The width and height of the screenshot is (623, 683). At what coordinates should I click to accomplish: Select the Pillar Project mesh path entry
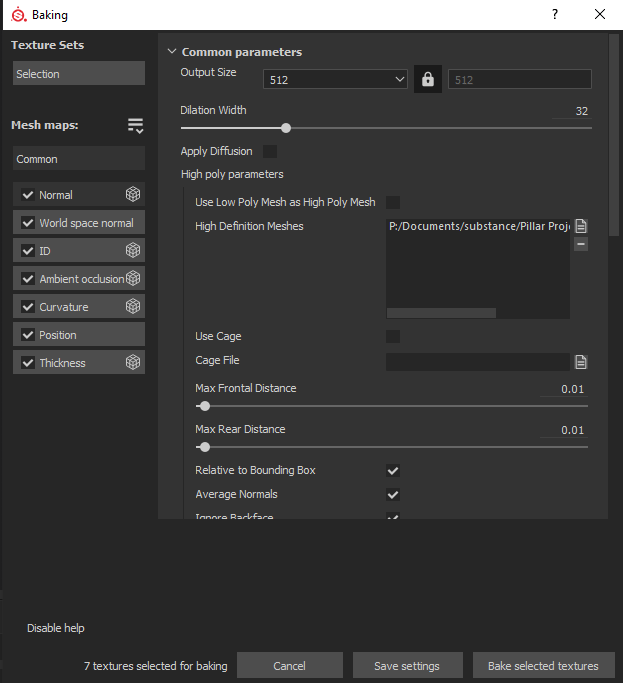479,226
